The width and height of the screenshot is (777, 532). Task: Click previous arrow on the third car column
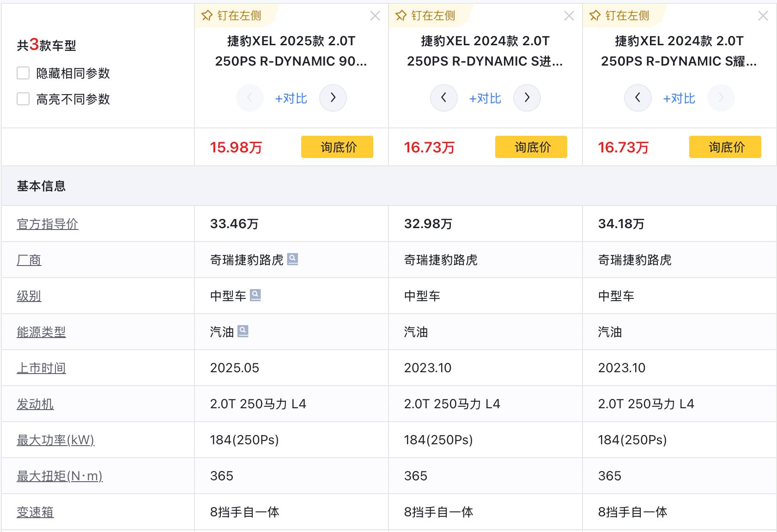click(x=637, y=98)
